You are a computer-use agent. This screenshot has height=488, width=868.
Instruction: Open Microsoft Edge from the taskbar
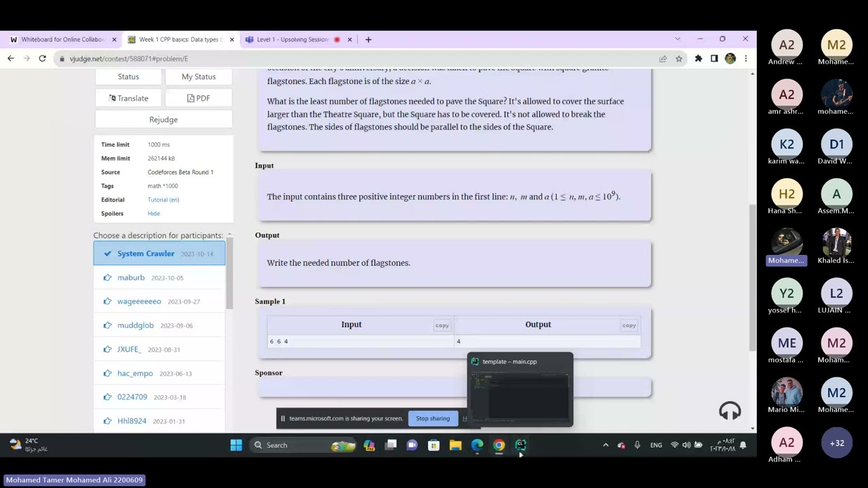[477, 445]
